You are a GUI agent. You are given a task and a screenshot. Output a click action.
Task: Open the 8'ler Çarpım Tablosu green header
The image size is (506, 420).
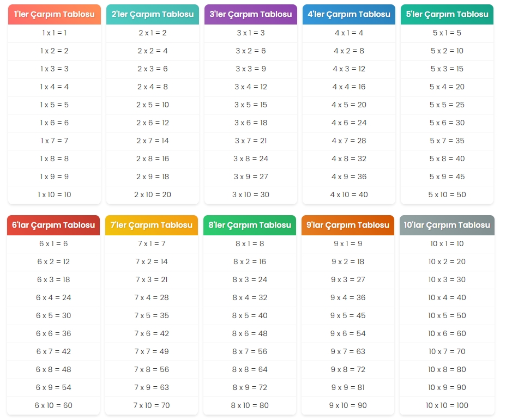point(250,225)
